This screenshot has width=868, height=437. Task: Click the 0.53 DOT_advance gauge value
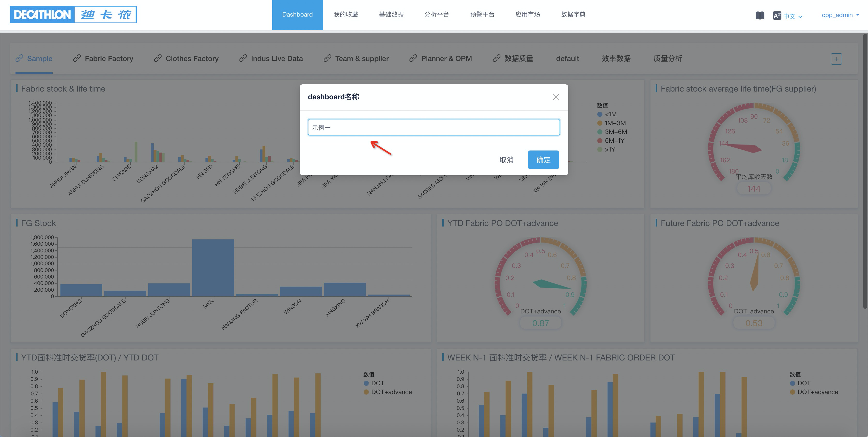[754, 323]
